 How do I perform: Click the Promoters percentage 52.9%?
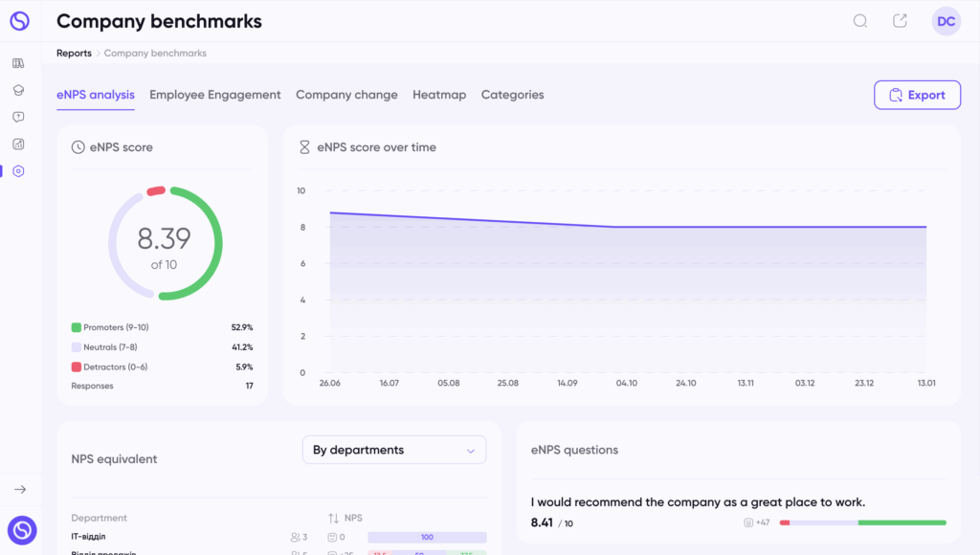point(242,327)
